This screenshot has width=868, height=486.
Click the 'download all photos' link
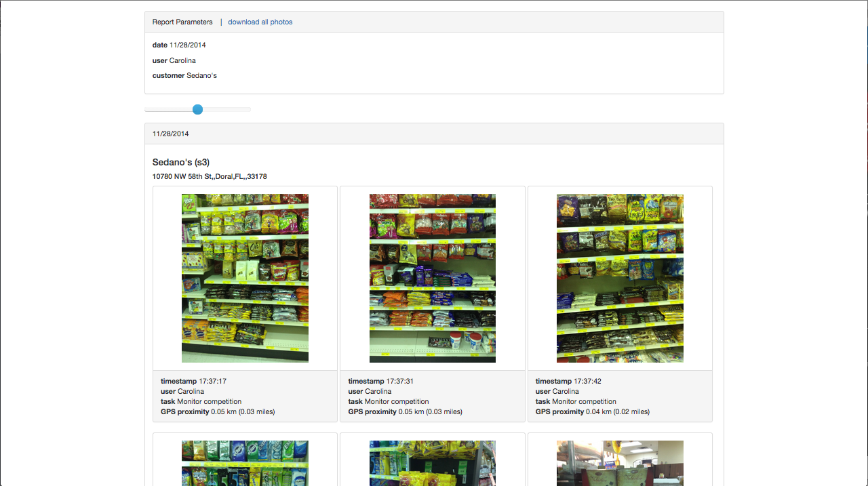click(x=260, y=22)
